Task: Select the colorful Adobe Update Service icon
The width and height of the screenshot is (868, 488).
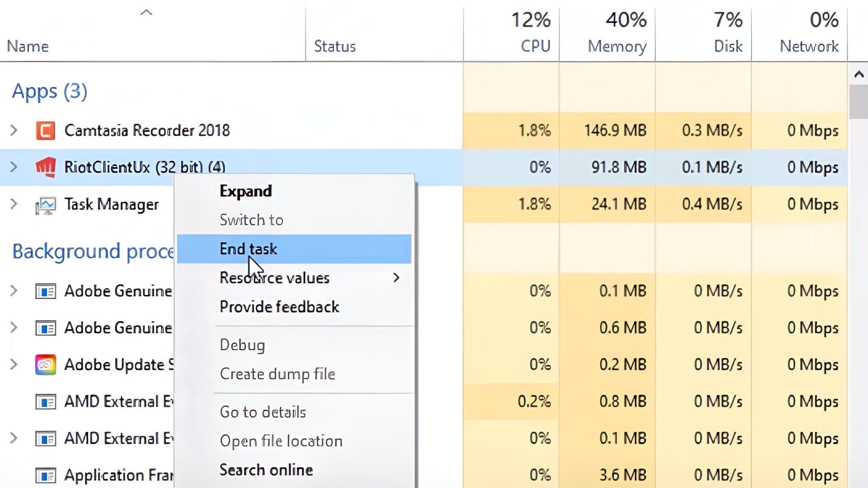Action: 45,365
